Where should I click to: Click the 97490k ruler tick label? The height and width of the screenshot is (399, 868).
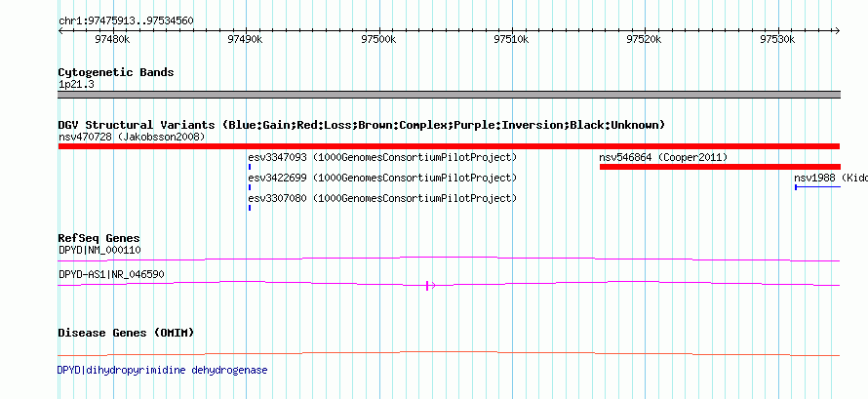pos(246,39)
